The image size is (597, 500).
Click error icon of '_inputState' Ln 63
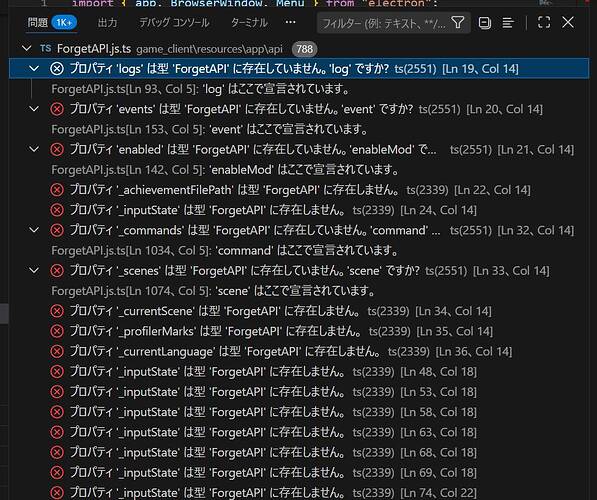point(57,432)
